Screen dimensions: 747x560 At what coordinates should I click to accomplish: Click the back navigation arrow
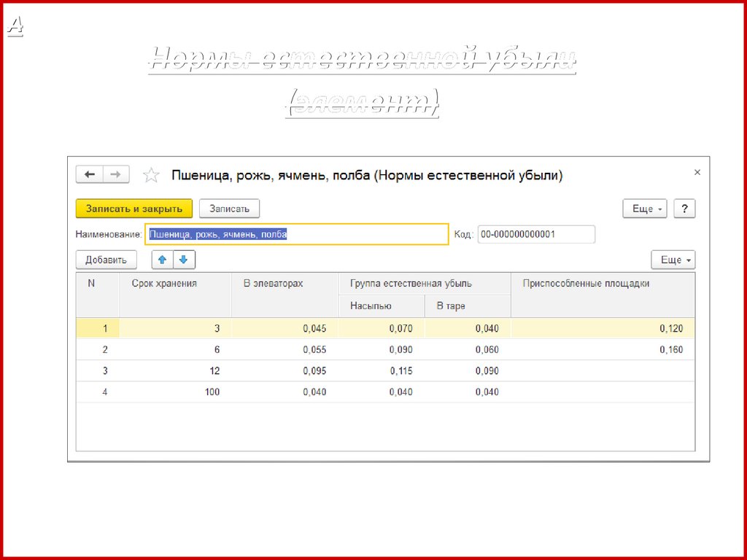point(90,175)
